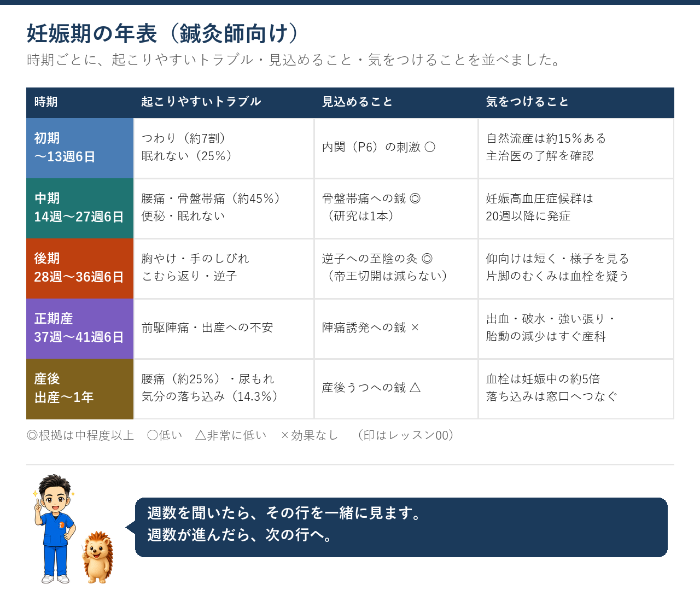Viewport: 700px width, 590px height.
Task: Click the legend entry "△非常に低い"
Action: (x=231, y=435)
